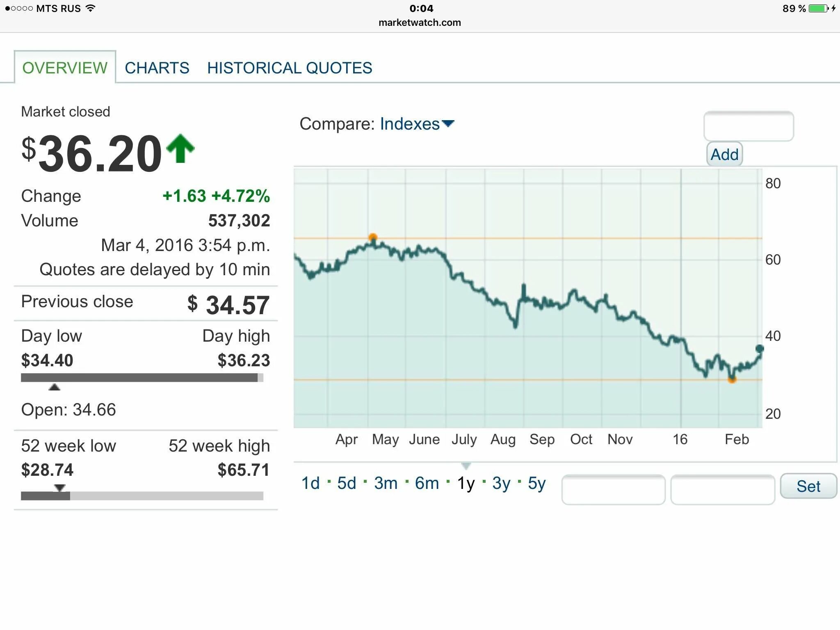Click the 80 value on chart y-axis

pos(773,183)
